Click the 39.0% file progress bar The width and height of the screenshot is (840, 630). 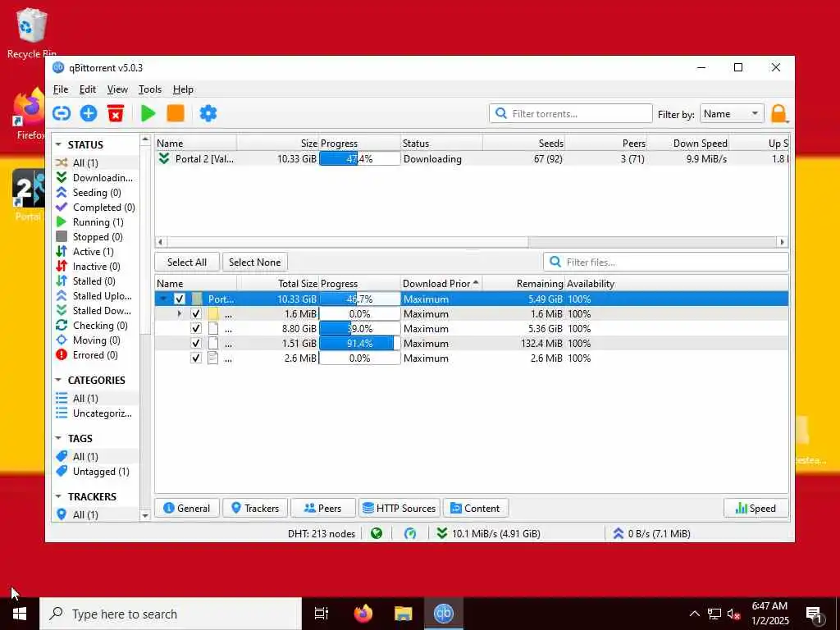(x=359, y=328)
